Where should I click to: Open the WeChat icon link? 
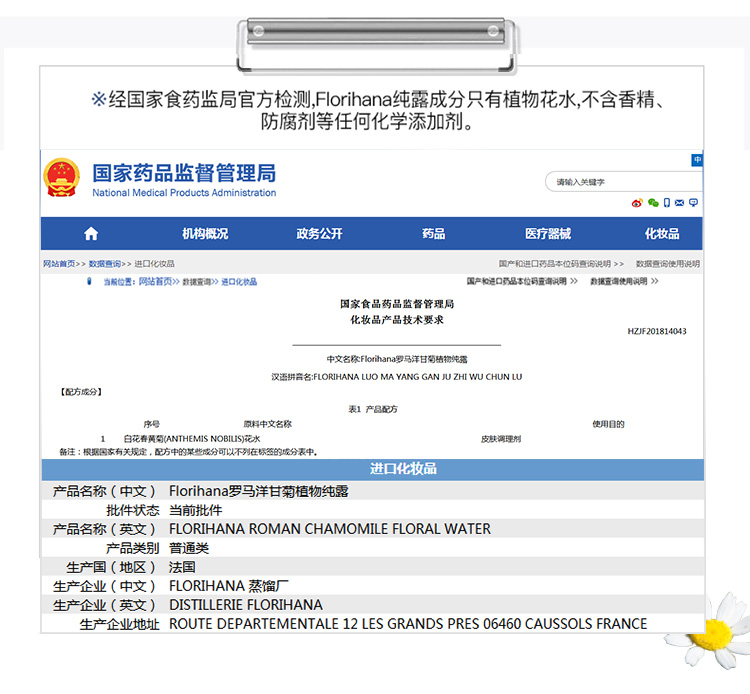(653, 203)
